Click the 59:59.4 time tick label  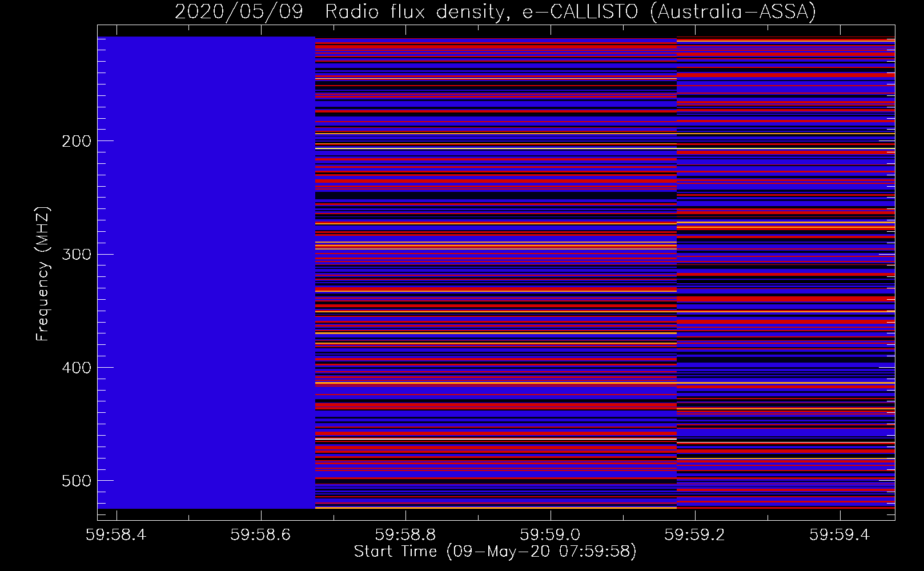click(x=839, y=534)
